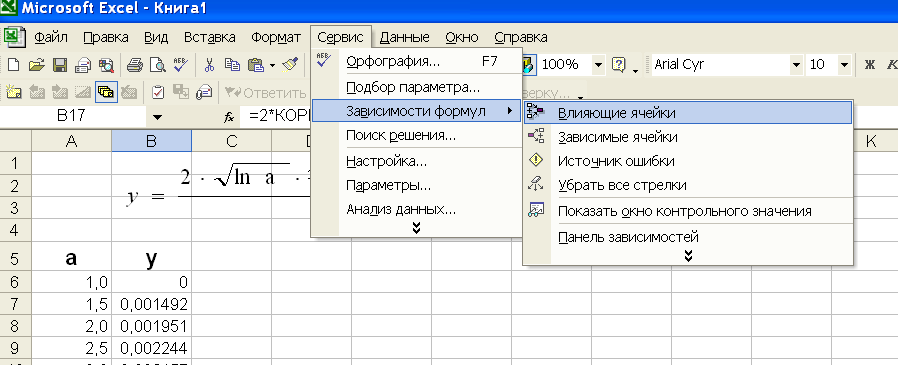Click the Send by e-mail toolbar icon

(x=84, y=64)
